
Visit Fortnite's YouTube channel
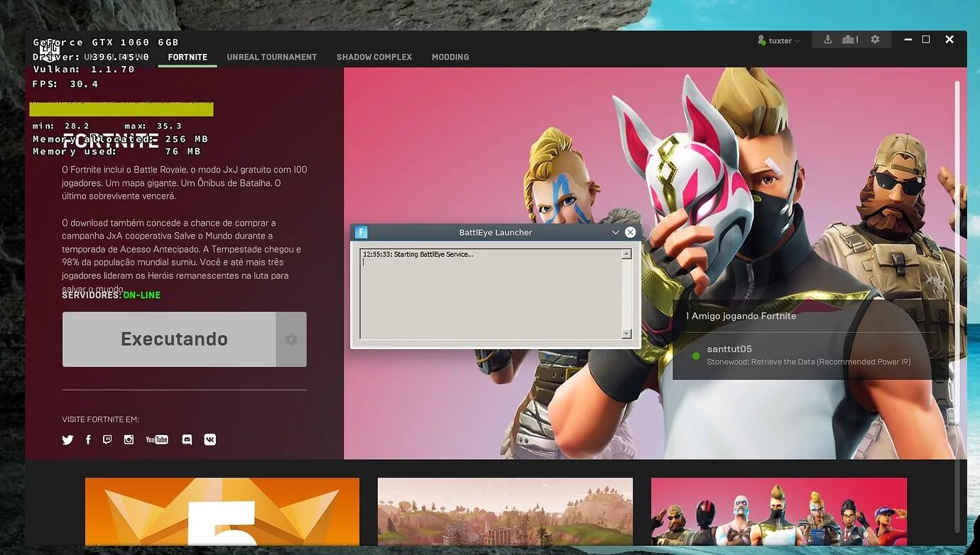point(157,440)
